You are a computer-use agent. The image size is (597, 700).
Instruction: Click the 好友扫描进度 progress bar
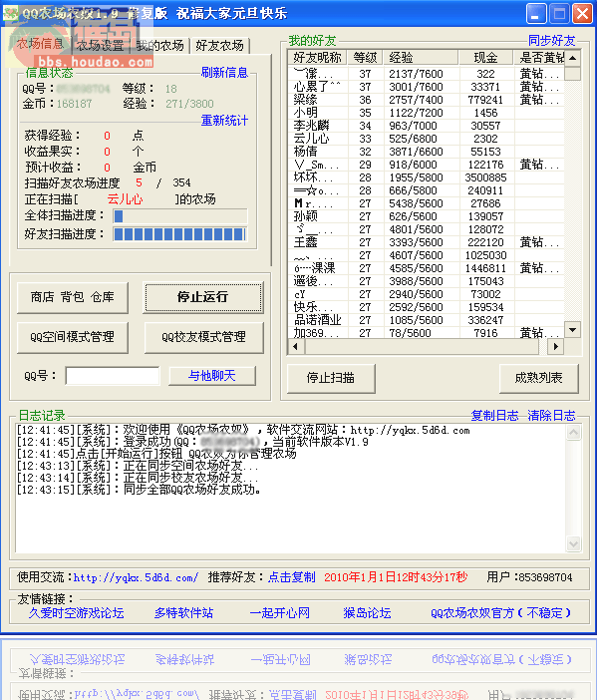tap(180, 234)
